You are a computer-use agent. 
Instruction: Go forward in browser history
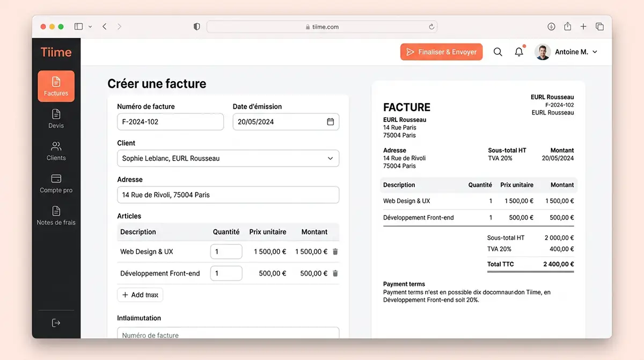tap(119, 26)
